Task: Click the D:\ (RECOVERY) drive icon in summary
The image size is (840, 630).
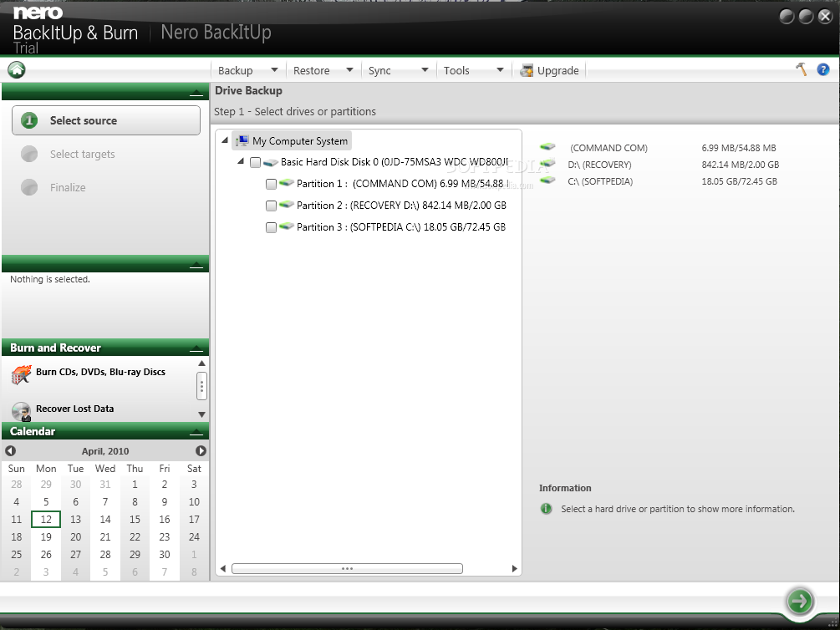Action: coord(547,164)
